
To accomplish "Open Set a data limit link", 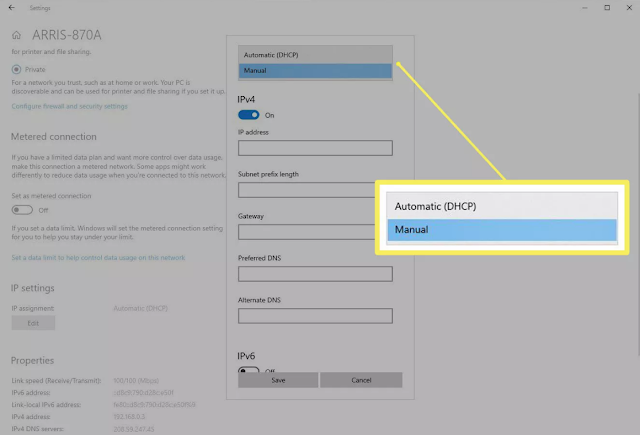I will tap(98, 257).
